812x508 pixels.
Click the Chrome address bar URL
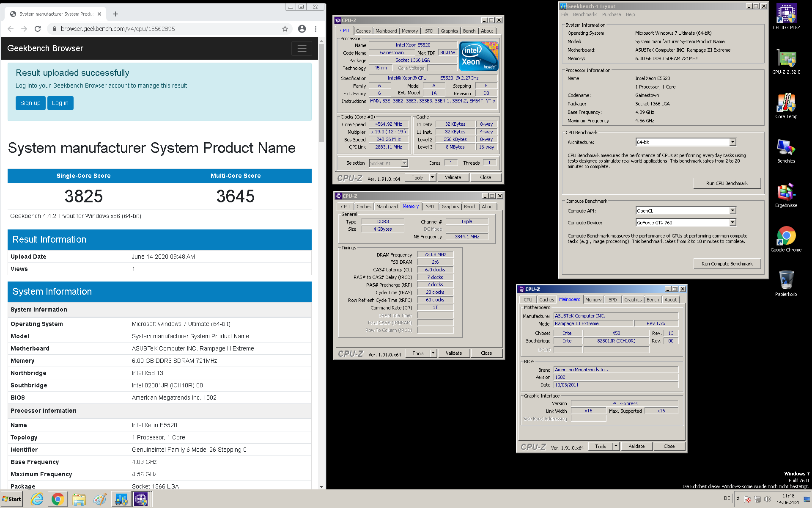click(x=118, y=29)
